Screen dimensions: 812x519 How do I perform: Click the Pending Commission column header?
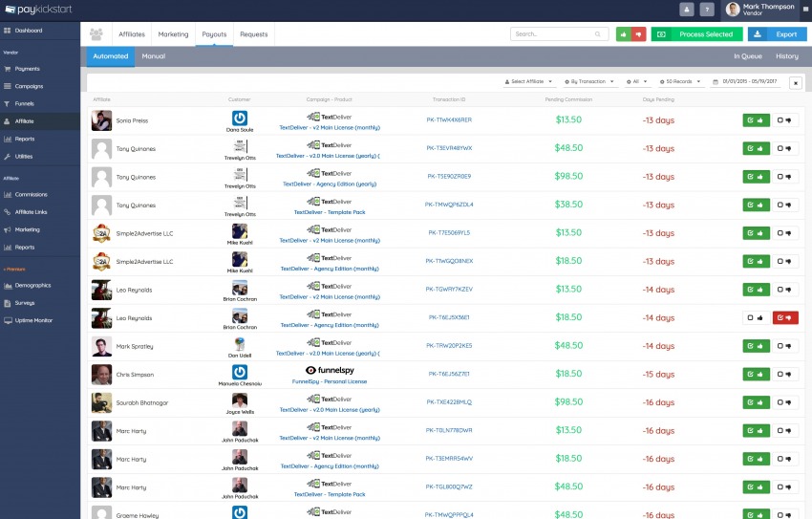point(568,99)
